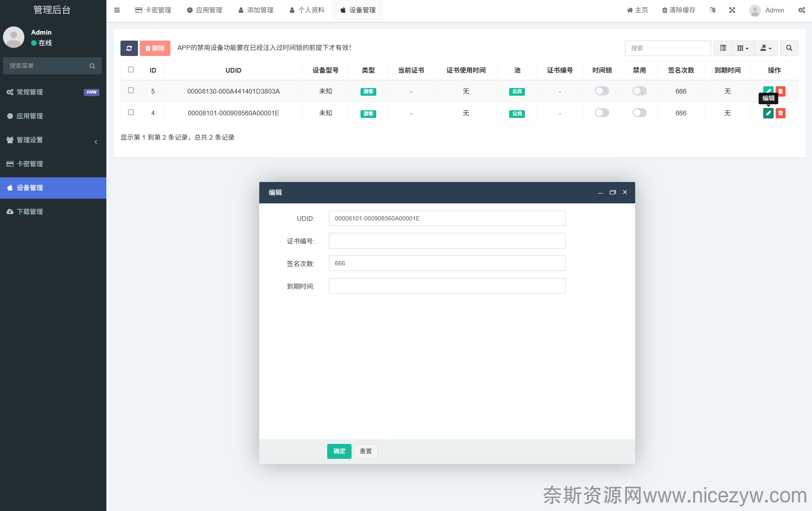812x511 pixels.
Task: Click 清除缓存 to clear cache
Action: click(x=679, y=10)
